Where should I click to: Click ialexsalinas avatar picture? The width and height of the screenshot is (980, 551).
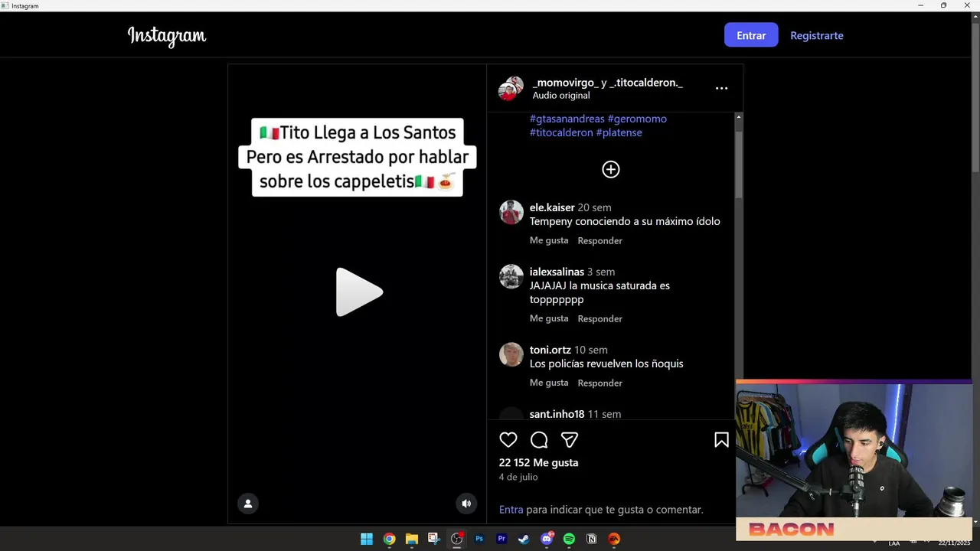click(511, 276)
